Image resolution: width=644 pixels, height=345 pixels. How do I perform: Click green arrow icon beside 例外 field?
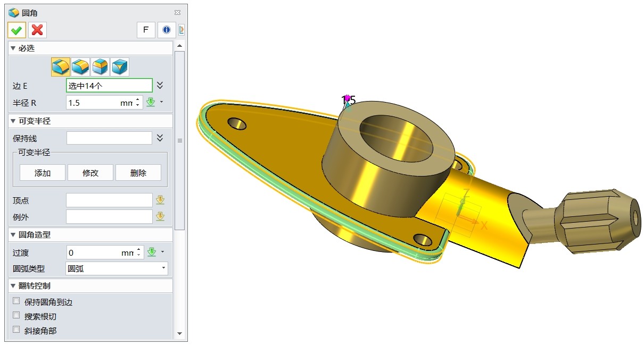point(160,216)
